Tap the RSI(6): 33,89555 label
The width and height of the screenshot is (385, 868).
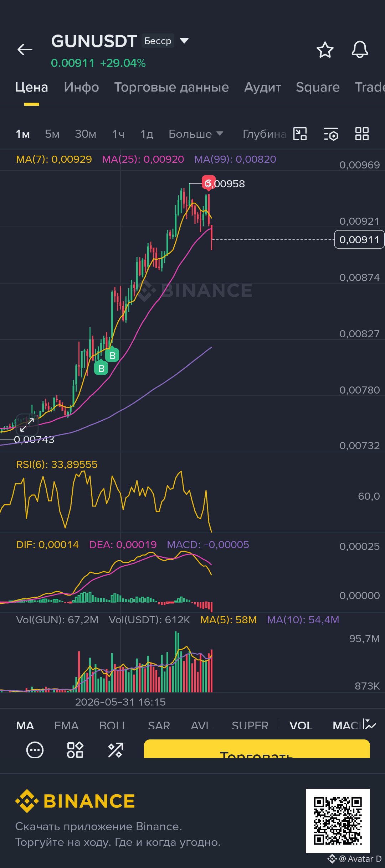click(x=57, y=464)
